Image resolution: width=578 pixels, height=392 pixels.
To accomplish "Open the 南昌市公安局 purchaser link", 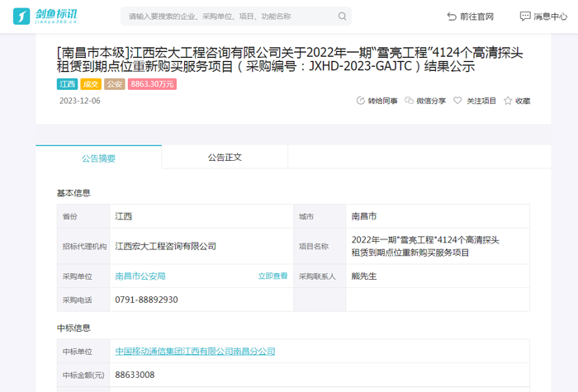I will click(x=140, y=276).
